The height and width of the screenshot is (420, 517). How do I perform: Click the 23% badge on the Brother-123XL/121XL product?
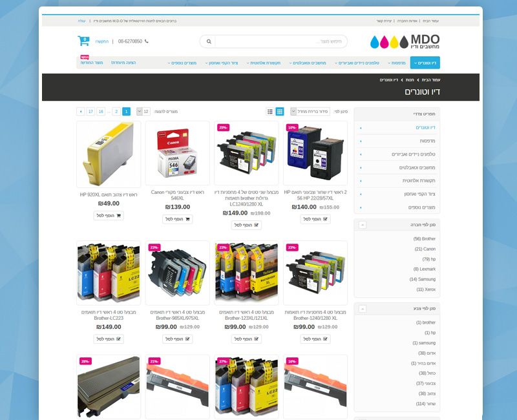click(x=223, y=247)
